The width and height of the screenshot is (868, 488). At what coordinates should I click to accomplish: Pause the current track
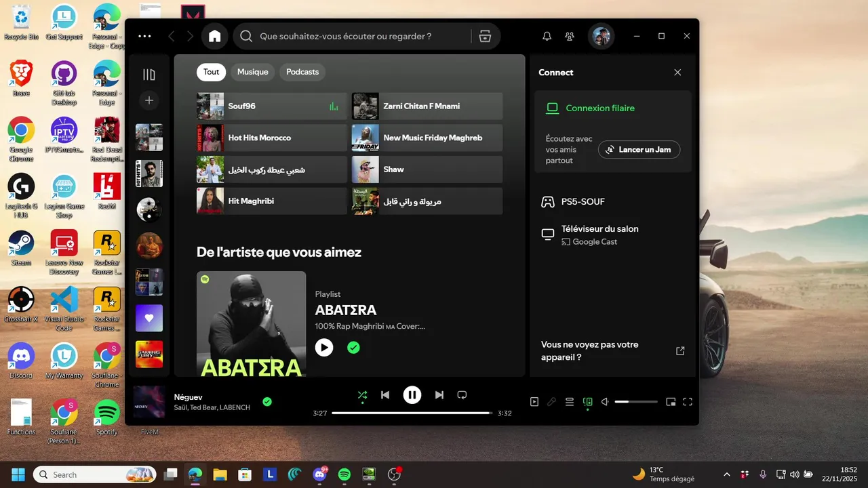(412, 395)
